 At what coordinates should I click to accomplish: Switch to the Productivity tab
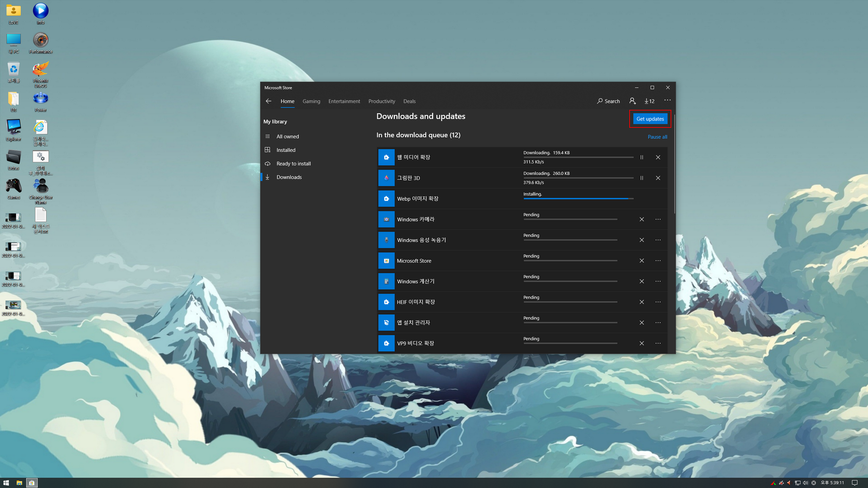coord(381,101)
